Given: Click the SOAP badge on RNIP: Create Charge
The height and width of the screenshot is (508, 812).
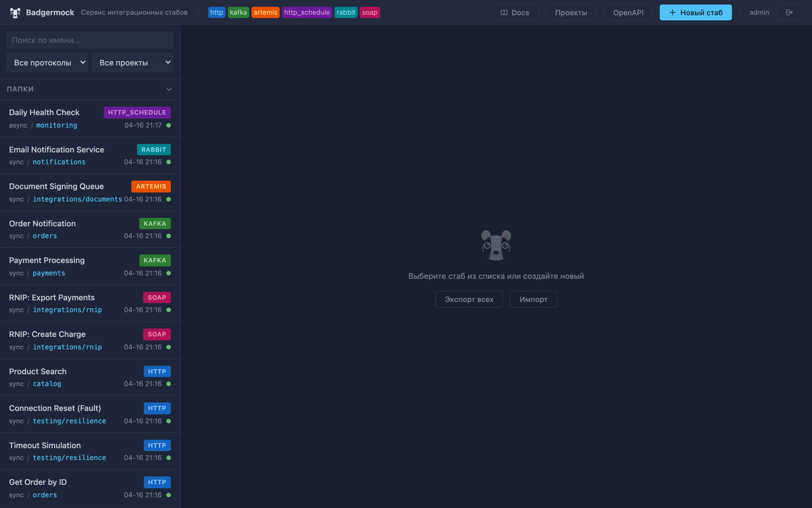Looking at the screenshot, I should 157,334.
